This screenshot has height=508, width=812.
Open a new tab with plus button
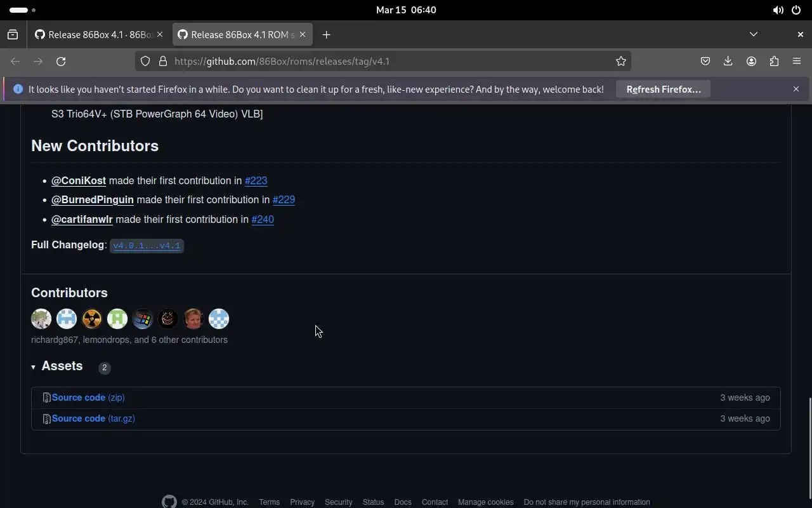click(326, 35)
